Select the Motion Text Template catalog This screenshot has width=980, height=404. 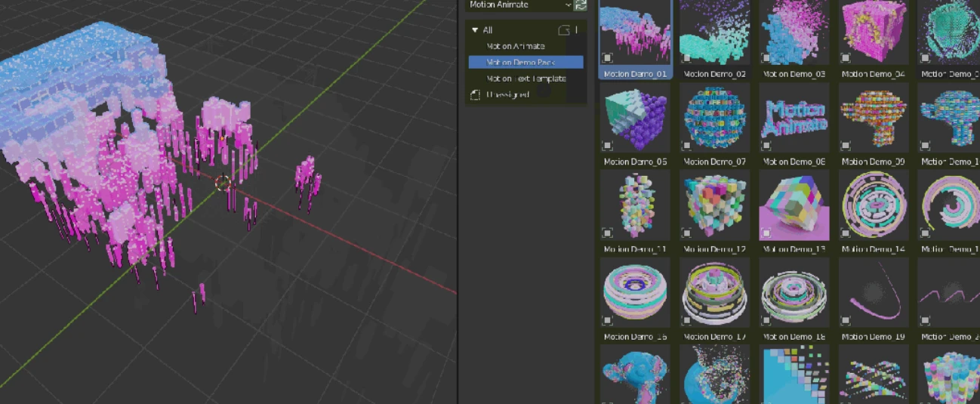pyautogui.click(x=526, y=79)
